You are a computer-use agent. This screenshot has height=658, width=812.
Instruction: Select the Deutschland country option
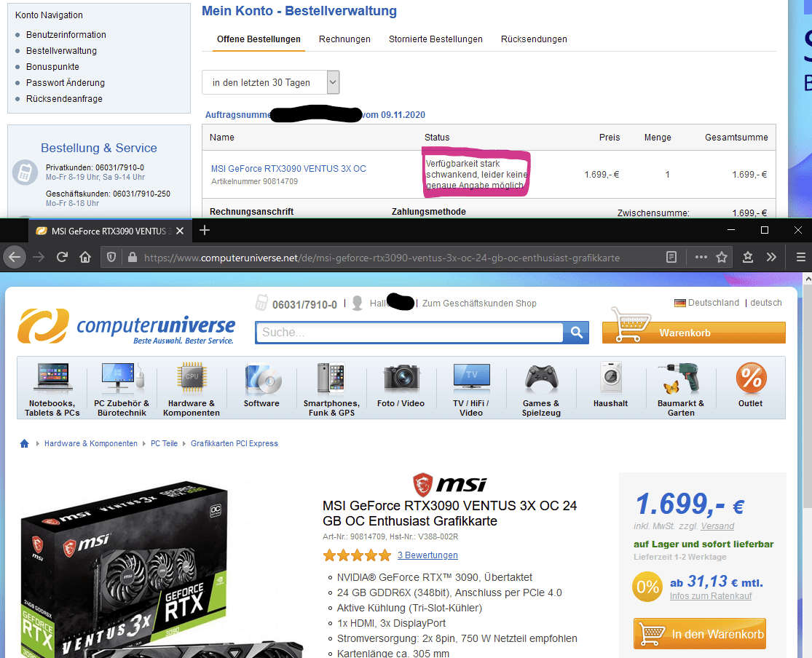[x=707, y=303]
